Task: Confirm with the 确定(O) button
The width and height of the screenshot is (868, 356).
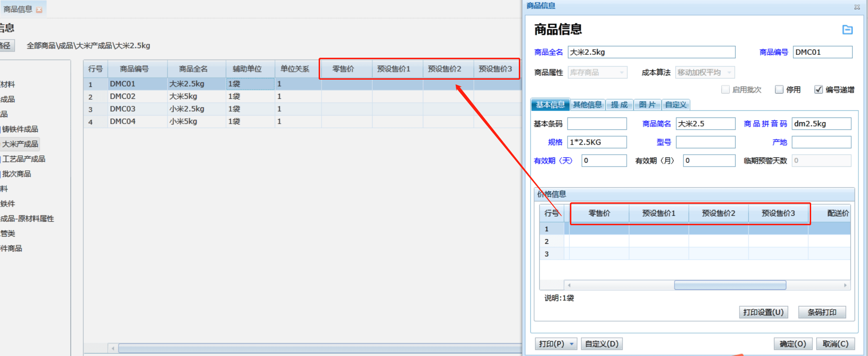Action: (x=793, y=344)
